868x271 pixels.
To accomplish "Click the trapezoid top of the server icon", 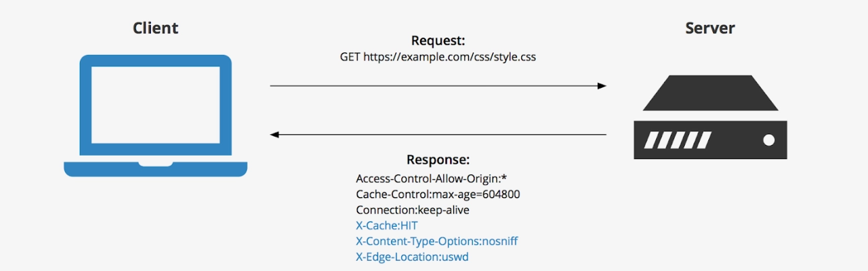I will coord(710,93).
